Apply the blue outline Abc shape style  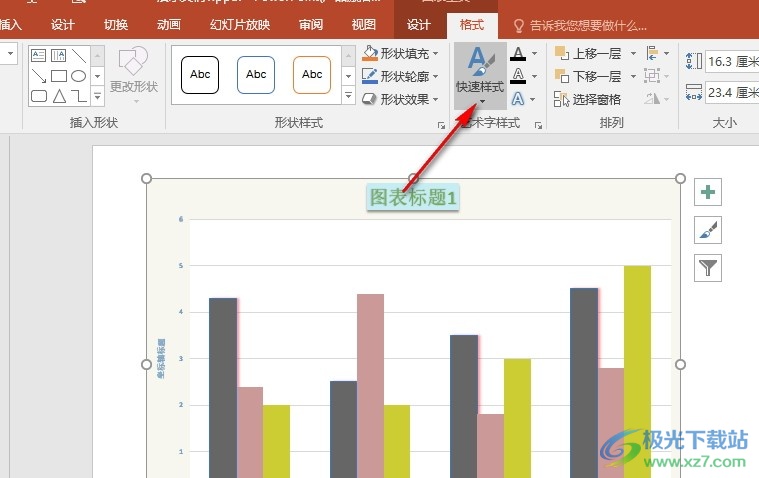pos(256,75)
